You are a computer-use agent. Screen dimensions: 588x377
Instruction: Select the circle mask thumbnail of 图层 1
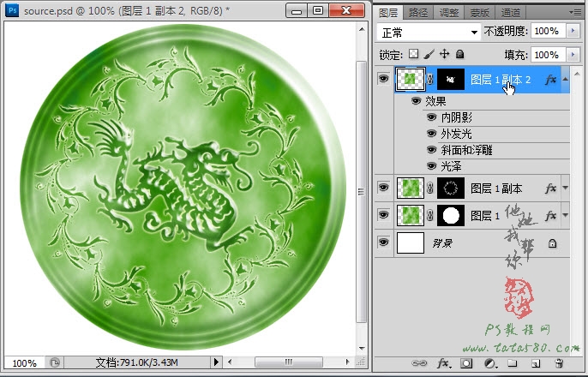(x=451, y=215)
